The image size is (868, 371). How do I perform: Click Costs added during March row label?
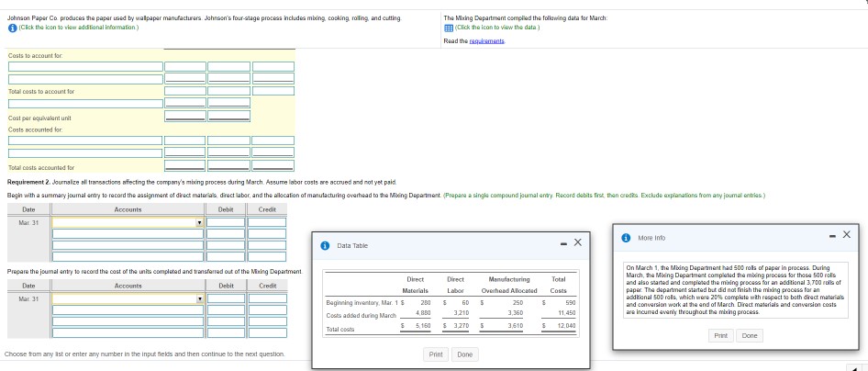click(x=362, y=316)
